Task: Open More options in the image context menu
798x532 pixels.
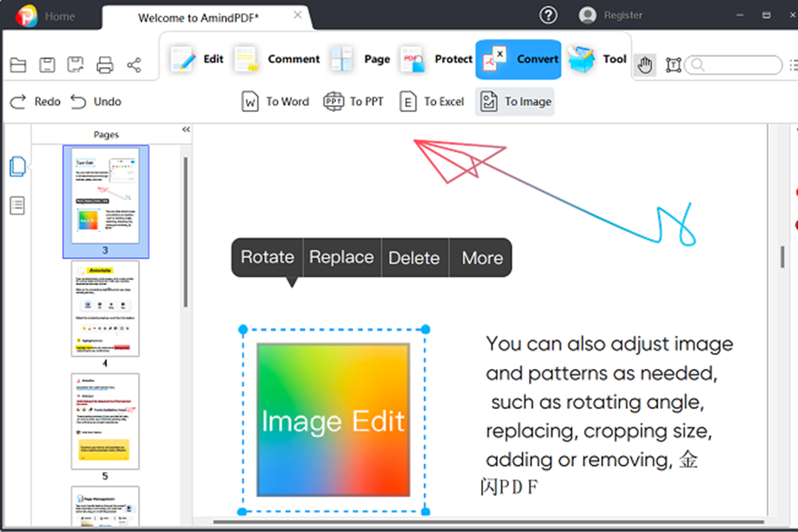Action: pos(480,258)
